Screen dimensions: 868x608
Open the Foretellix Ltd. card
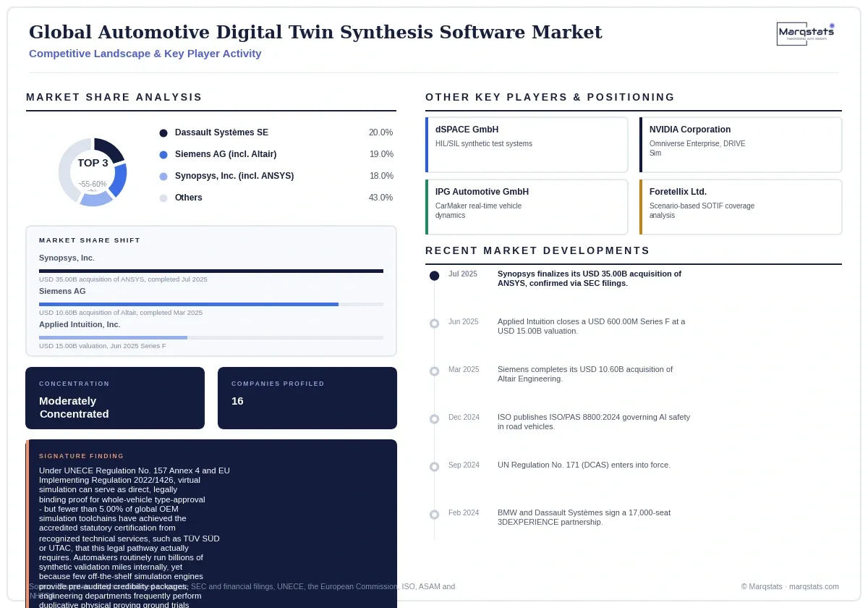coord(741,207)
